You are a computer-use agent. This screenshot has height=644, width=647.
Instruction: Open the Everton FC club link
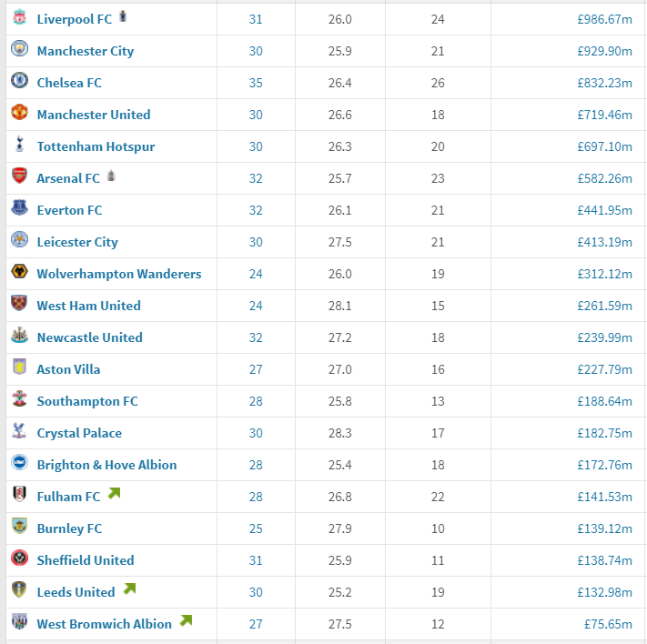tap(69, 210)
